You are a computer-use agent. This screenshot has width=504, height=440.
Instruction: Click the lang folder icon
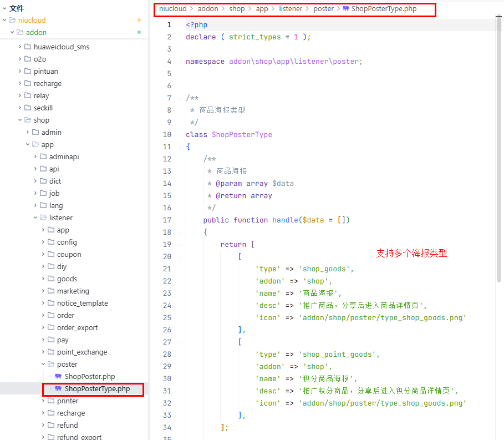(x=43, y=205)
